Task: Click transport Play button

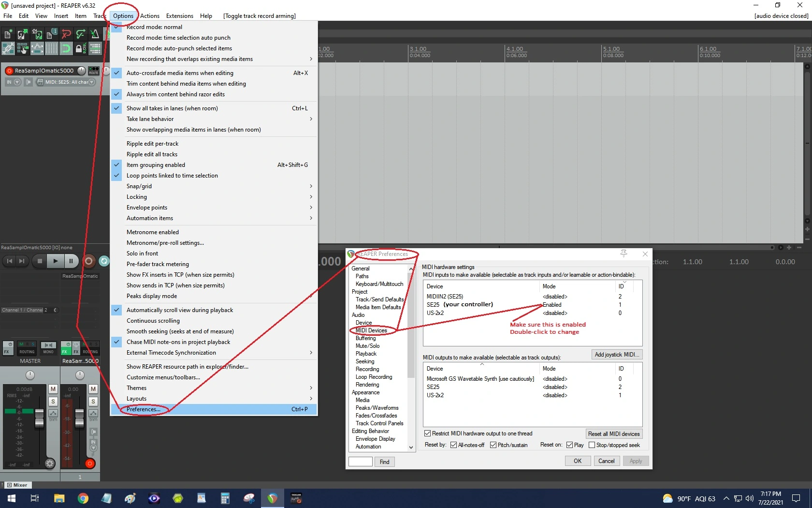Action: click(x=56, y=261)
